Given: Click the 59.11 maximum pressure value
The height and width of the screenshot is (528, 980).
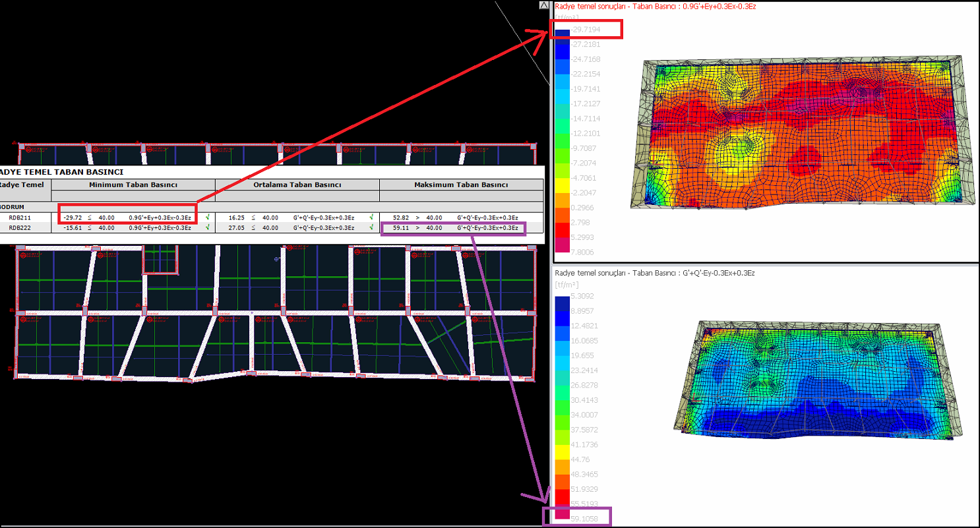Looking at the screenshot, I should tap(401, 228).
